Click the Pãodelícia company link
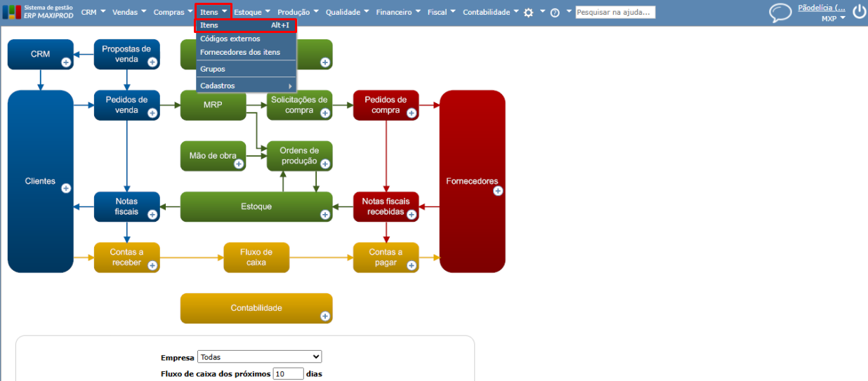 [x=822, y=8]
